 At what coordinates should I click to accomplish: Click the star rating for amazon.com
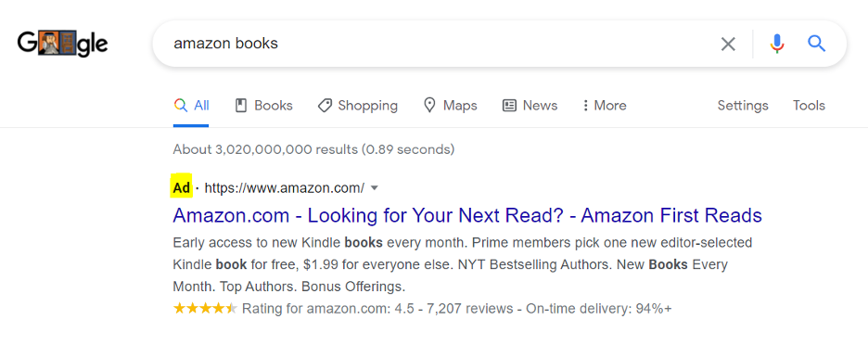(205, 309)
